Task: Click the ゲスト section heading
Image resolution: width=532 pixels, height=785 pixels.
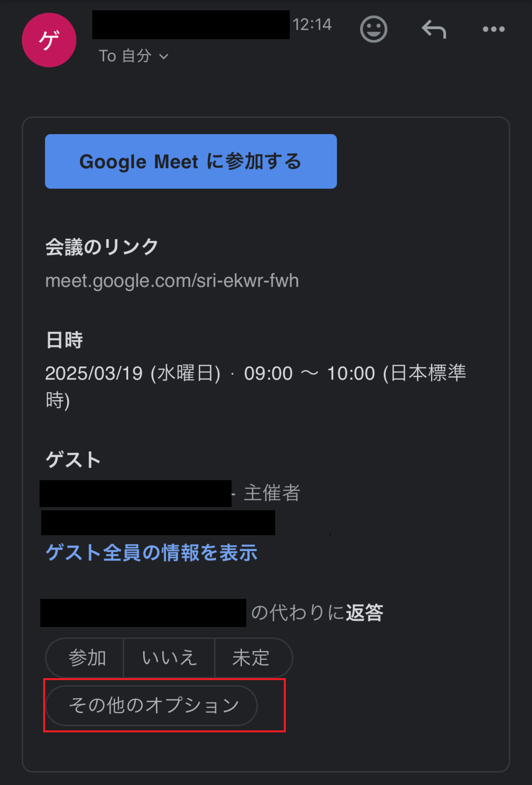Action: (73, 460)
